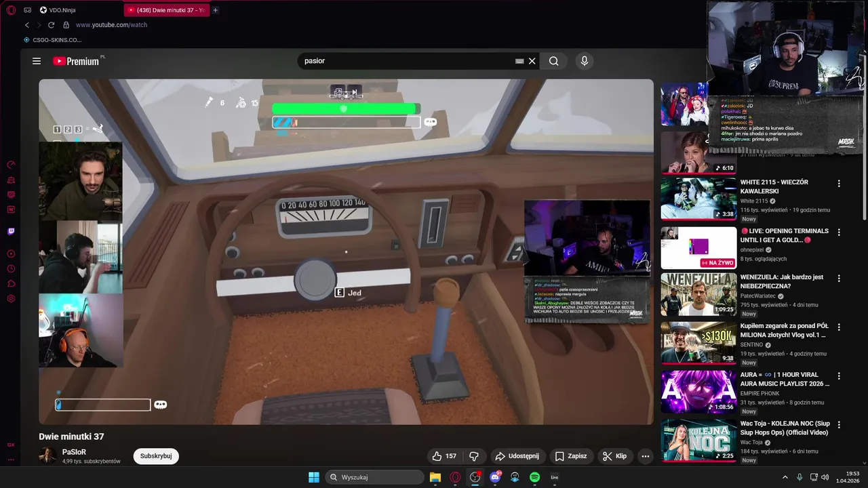Show hidden system tray icons chevron
This screenshot has height=488, width=868.
point(785,477)
